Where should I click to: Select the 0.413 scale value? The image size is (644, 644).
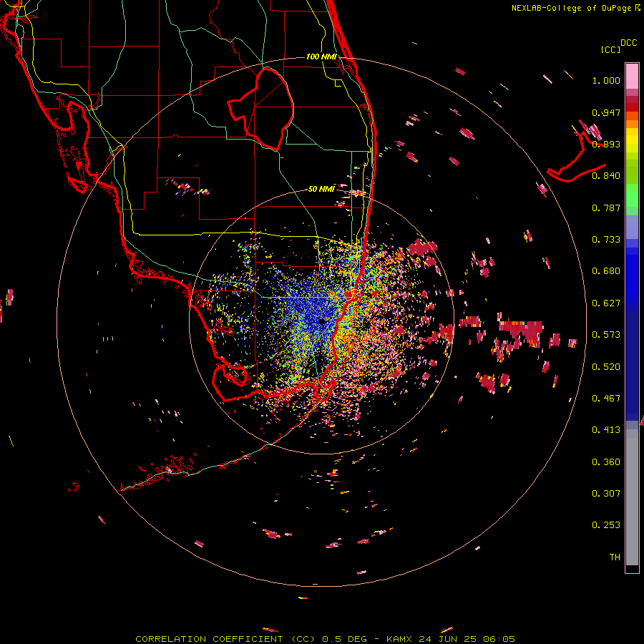[x=606, y=430]
